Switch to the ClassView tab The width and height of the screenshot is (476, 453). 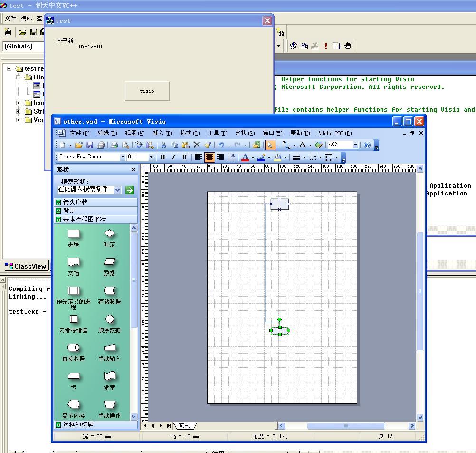pos(26,266)
